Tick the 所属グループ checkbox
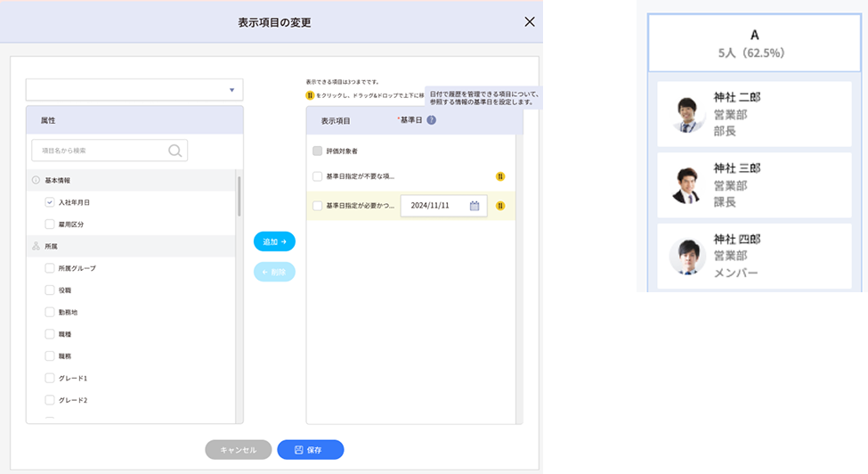Screen dimensions: 868x474 click(x=51, y=267)
